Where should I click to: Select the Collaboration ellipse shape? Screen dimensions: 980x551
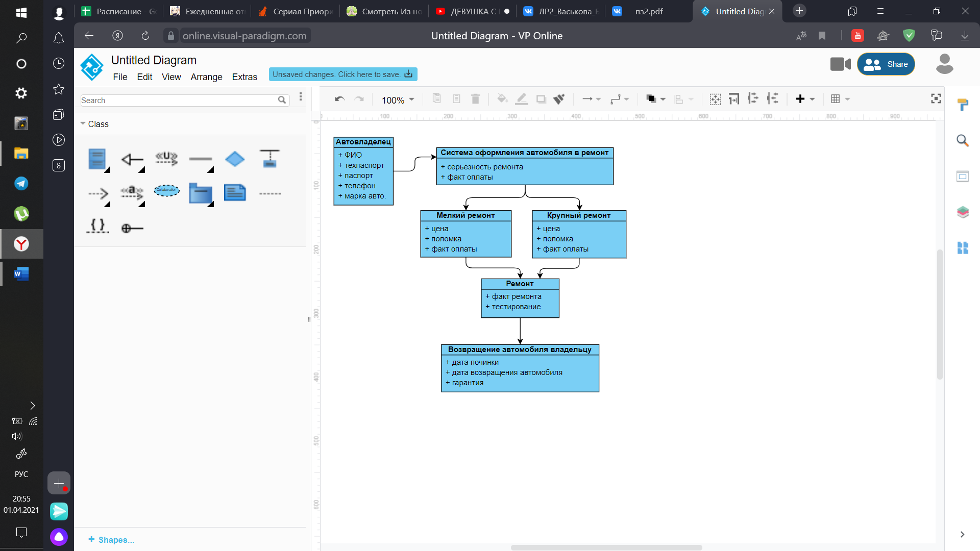pos(166,191)
